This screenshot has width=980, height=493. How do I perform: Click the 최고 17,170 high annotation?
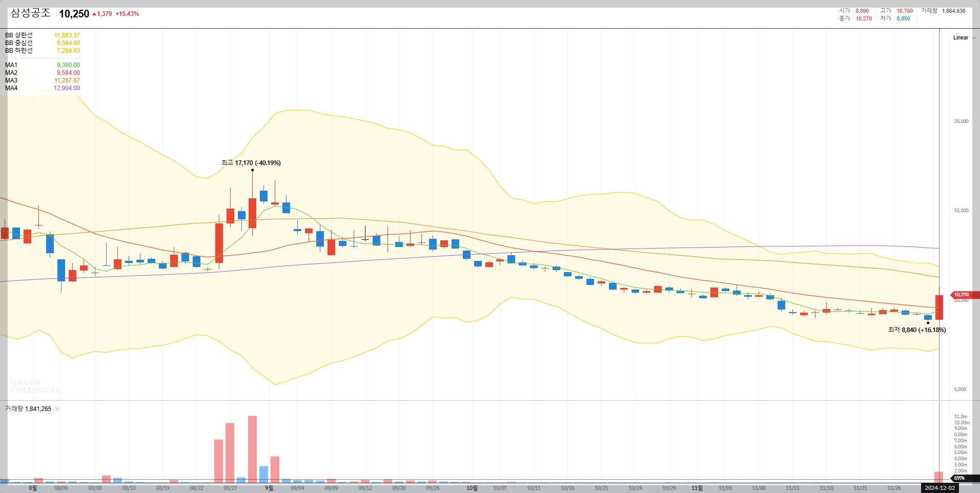click(251, 163)
